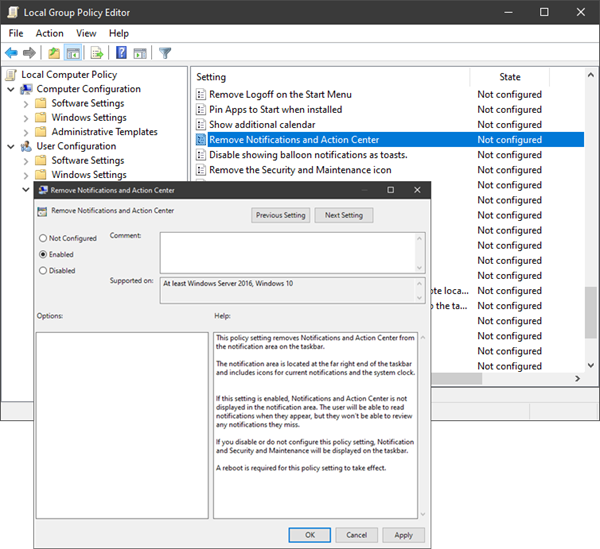Open the View menu
Image resolution: width=600 pixels, height=549 pixels.
tap(86, 33)
